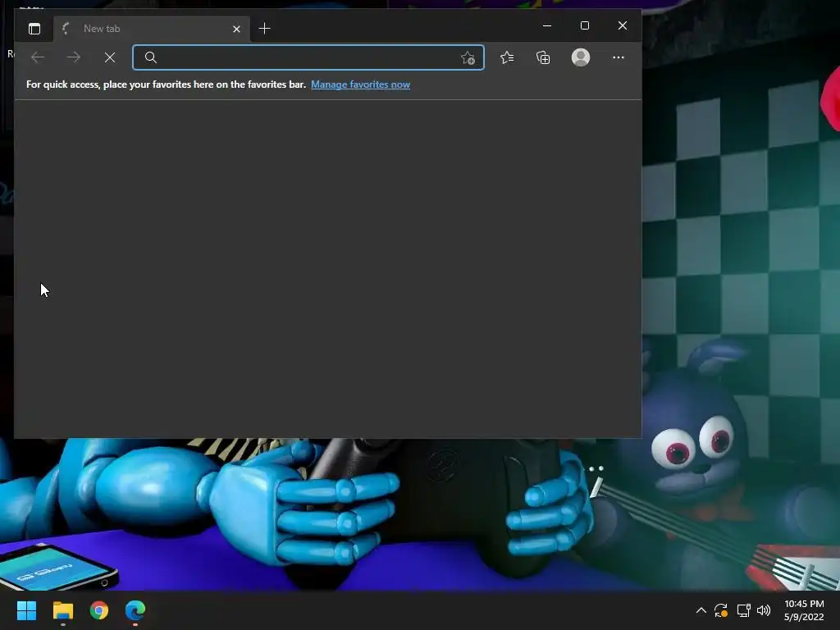Open a new tab with plus button
The width and height of the screenshot is (840, 630).
point(265,29)
